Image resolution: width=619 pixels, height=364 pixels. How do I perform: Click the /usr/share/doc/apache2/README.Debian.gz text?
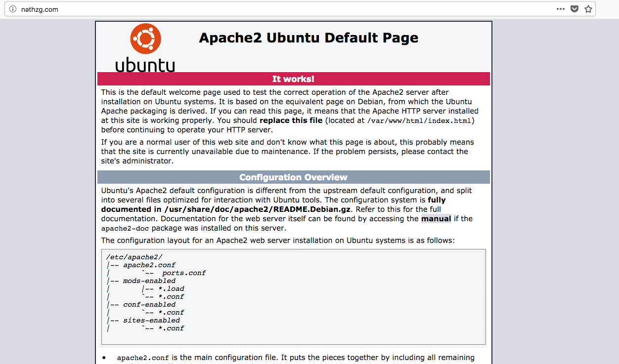258,209
